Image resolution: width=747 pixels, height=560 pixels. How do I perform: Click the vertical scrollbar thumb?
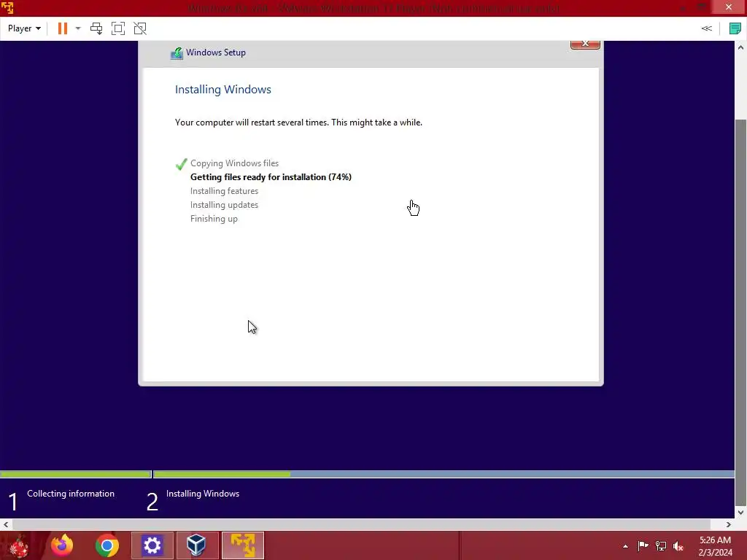(x=740, y=312)
